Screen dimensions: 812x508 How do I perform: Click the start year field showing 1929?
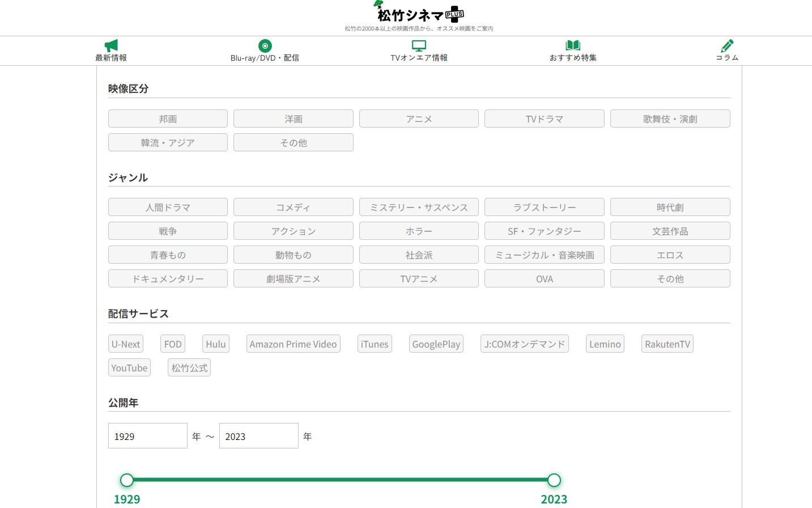(147, 436)
